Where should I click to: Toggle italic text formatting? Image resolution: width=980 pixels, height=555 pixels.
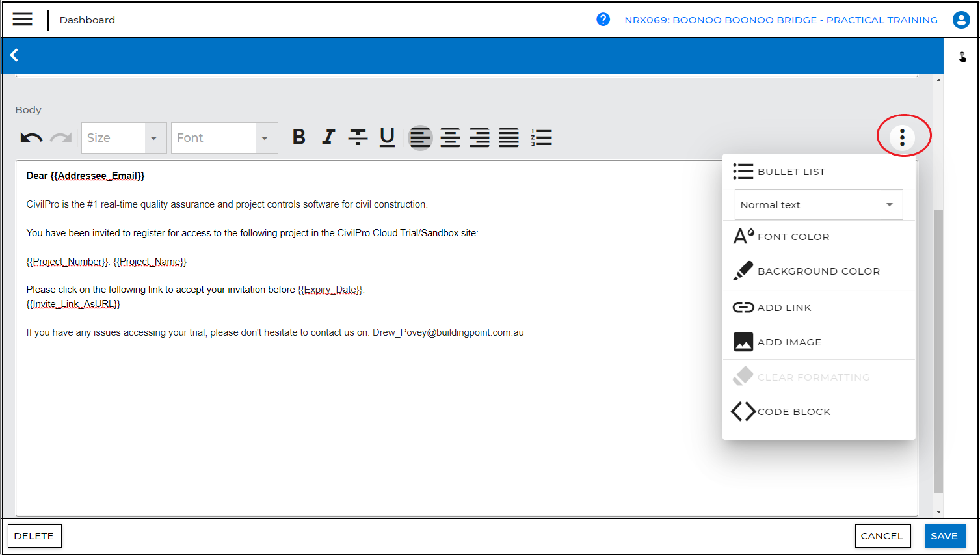click(x=328, y=137)
